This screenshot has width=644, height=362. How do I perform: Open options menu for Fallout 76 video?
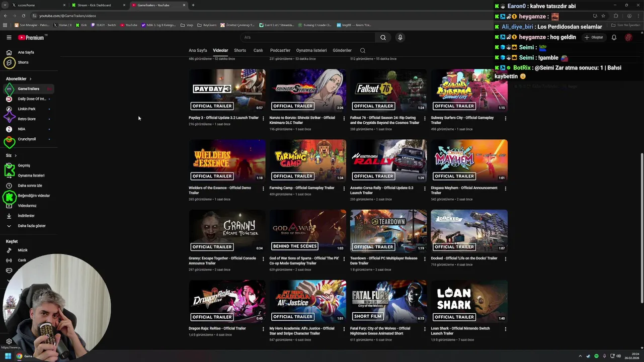(425, 119)
